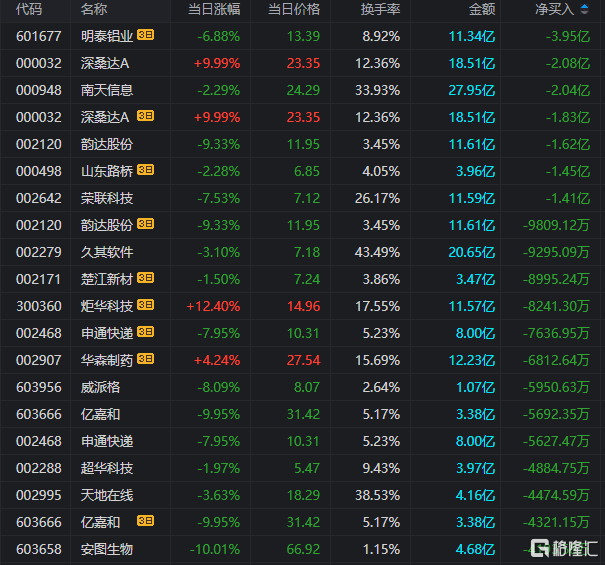The width and height of the screenshot is (605, 565).
Task: Click the 3日 badge beside 华森制药
Action: tap(145, 359)
